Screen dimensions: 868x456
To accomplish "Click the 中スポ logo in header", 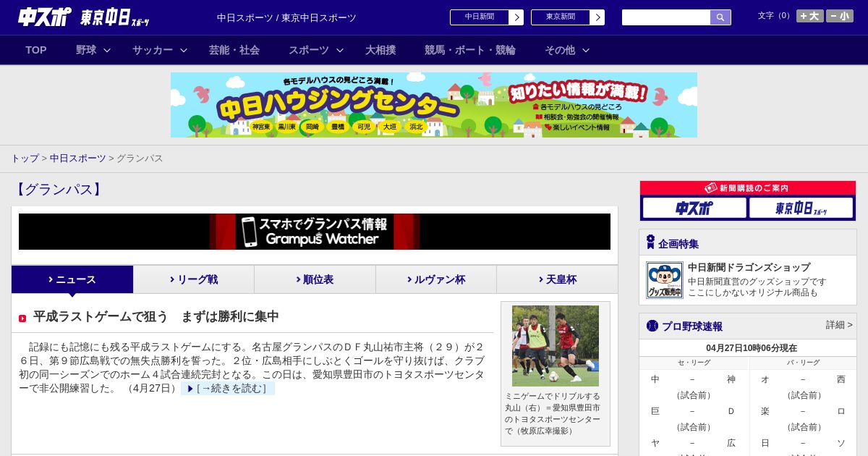I will click(44, 17).
